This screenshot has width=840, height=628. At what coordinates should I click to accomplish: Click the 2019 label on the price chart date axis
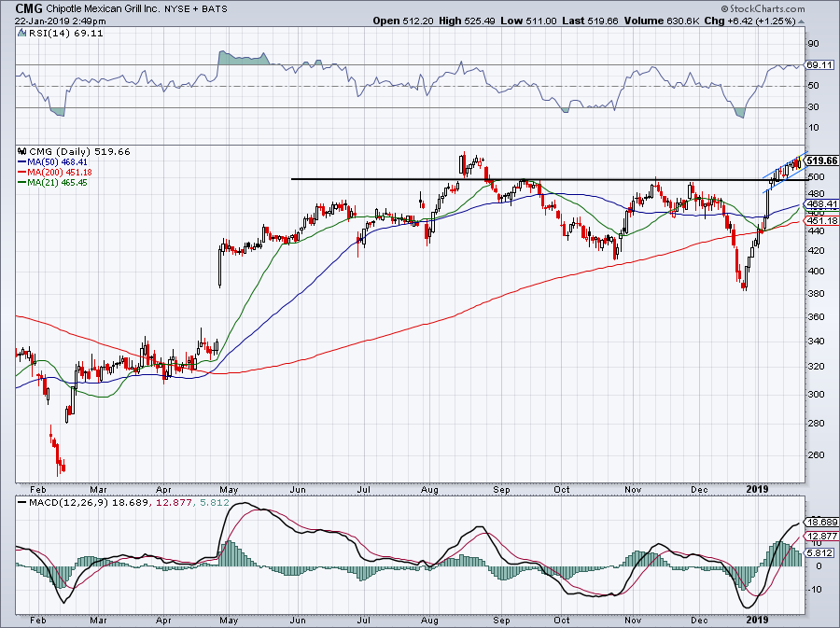click(758, 489)
